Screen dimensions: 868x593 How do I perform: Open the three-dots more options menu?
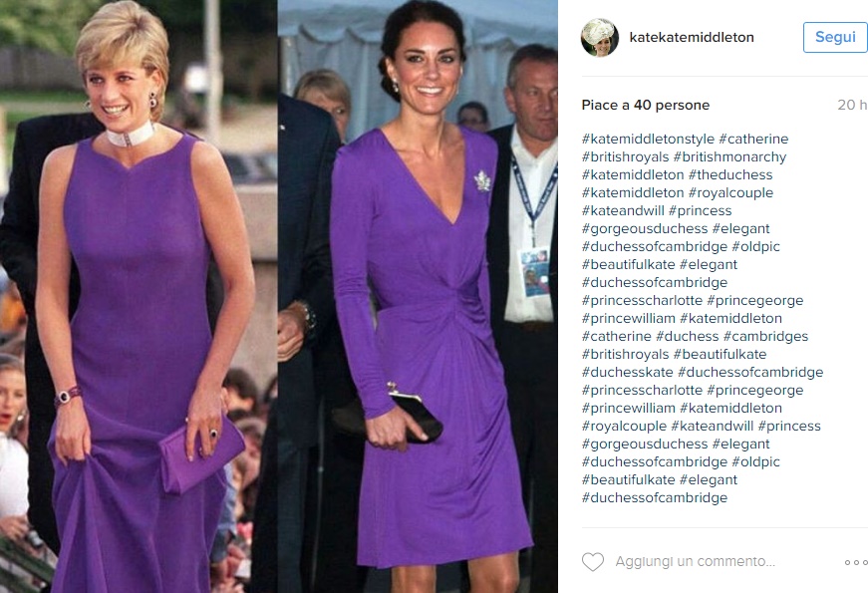[x=856, y=562]
